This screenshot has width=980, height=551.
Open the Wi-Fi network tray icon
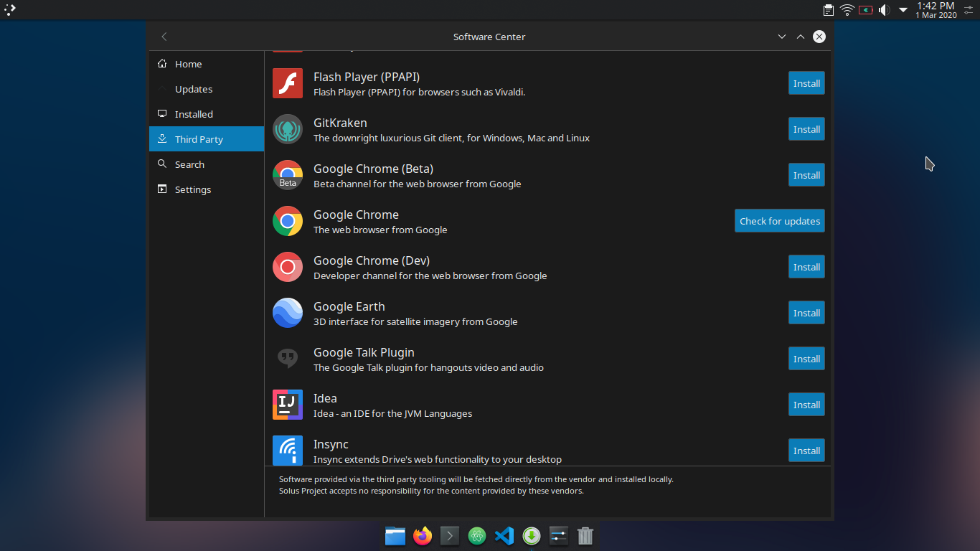point(847,10)
